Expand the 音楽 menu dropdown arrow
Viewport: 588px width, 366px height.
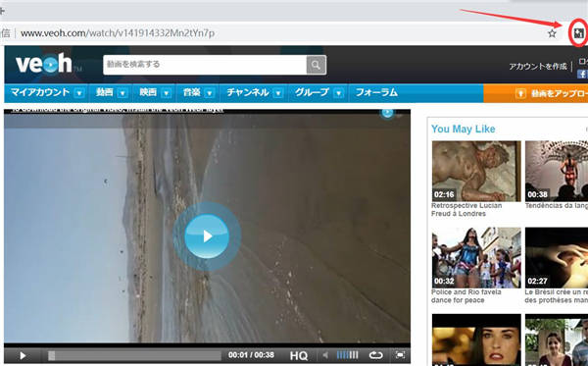coord(210,92)
